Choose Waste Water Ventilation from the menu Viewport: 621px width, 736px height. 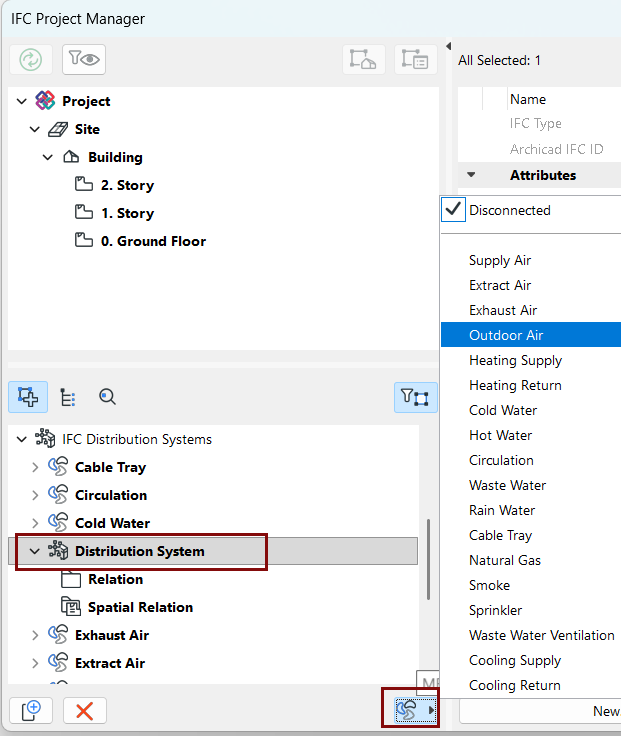tap(530, 635)
